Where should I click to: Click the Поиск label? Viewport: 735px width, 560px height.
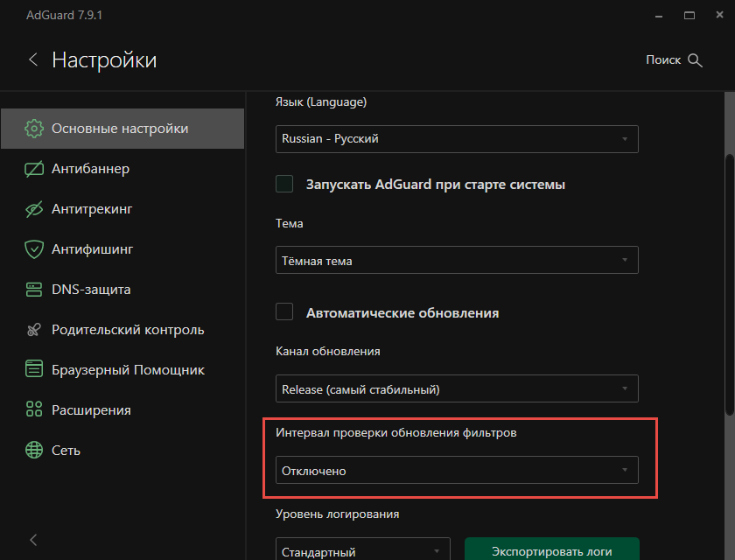pyautogui.click(x=663, y=59)
